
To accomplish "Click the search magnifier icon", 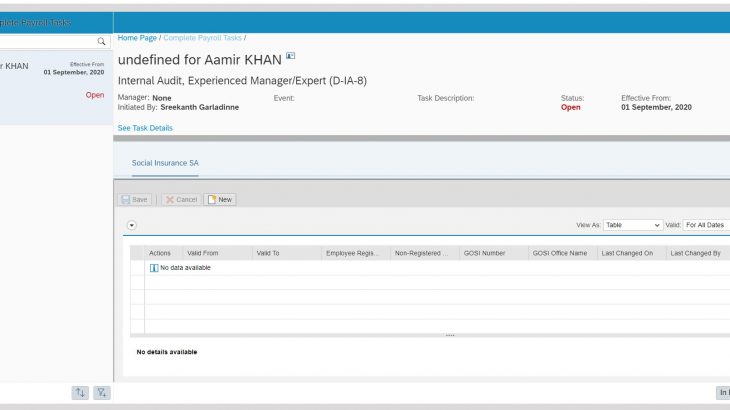I will tap(101, 41).
